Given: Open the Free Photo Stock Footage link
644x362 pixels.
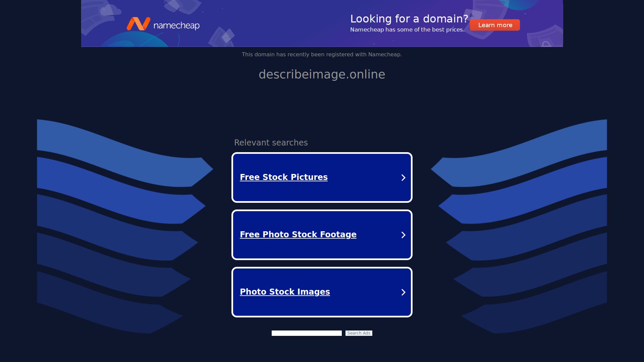Looking at the screenshot, I should (298, 235).
